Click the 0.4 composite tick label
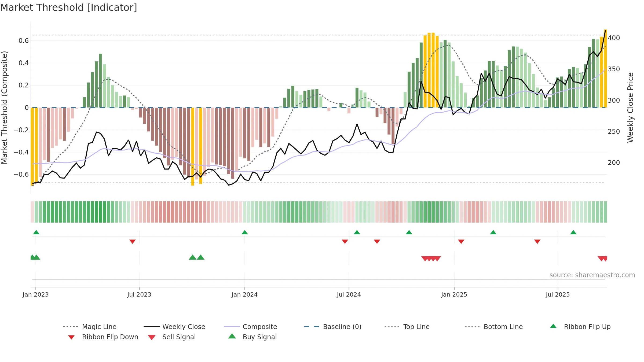644x362 pixels. coord(24,63)
